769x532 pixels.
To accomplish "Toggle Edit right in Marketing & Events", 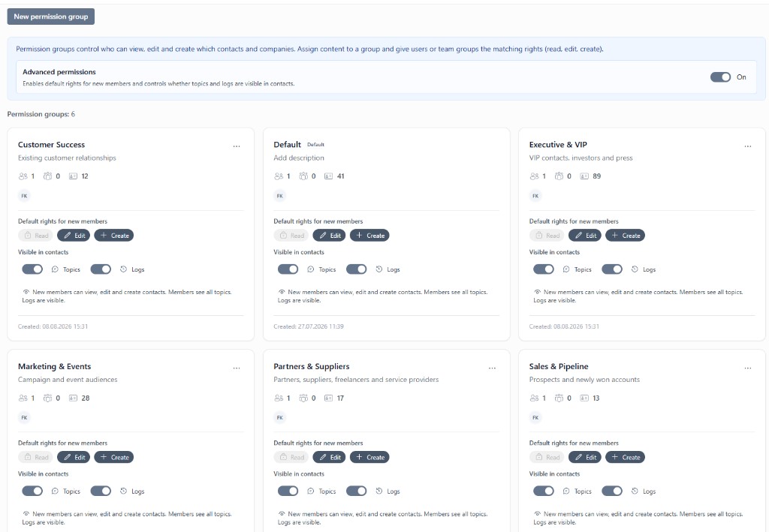I will click(74, 457).
